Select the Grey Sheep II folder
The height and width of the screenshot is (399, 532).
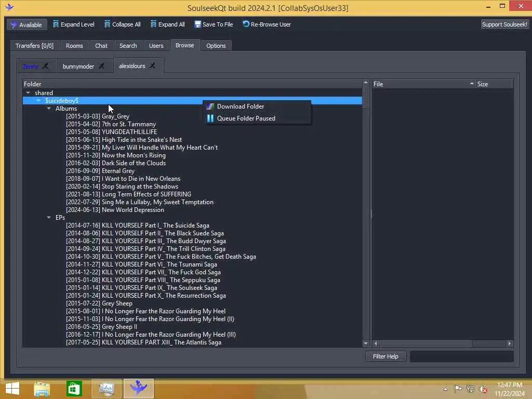101,327
